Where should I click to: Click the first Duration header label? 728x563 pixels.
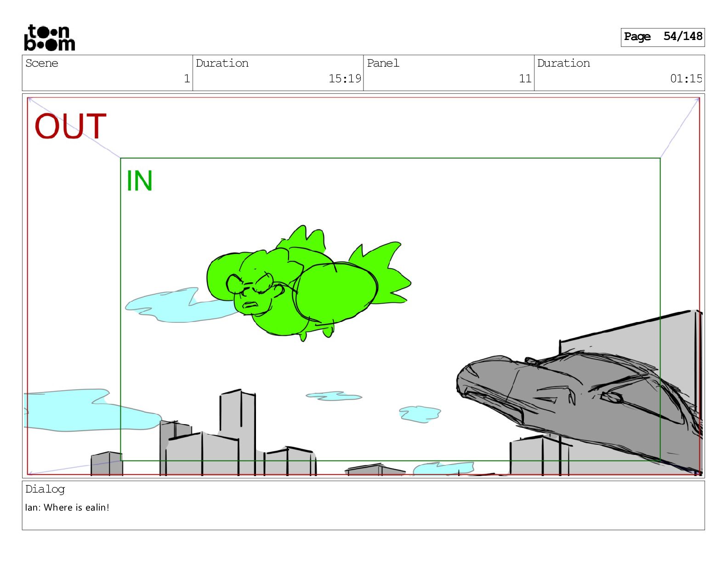click(x=222, y=63)
